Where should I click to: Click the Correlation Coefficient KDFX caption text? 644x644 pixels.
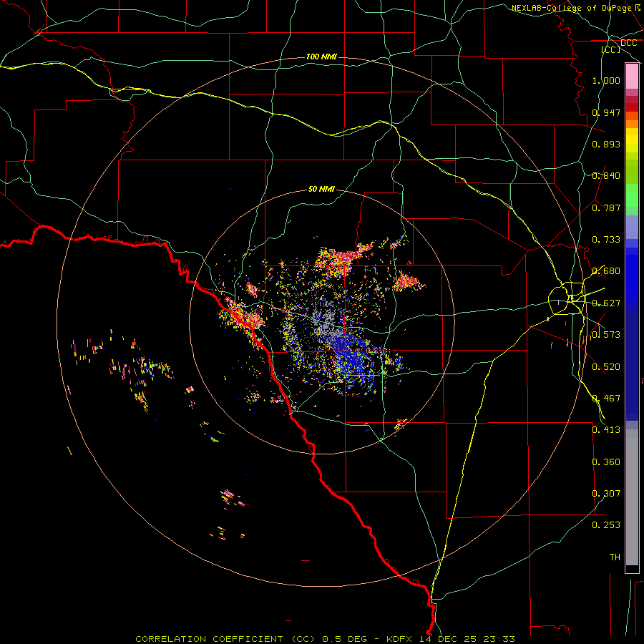tap(325, 639)
